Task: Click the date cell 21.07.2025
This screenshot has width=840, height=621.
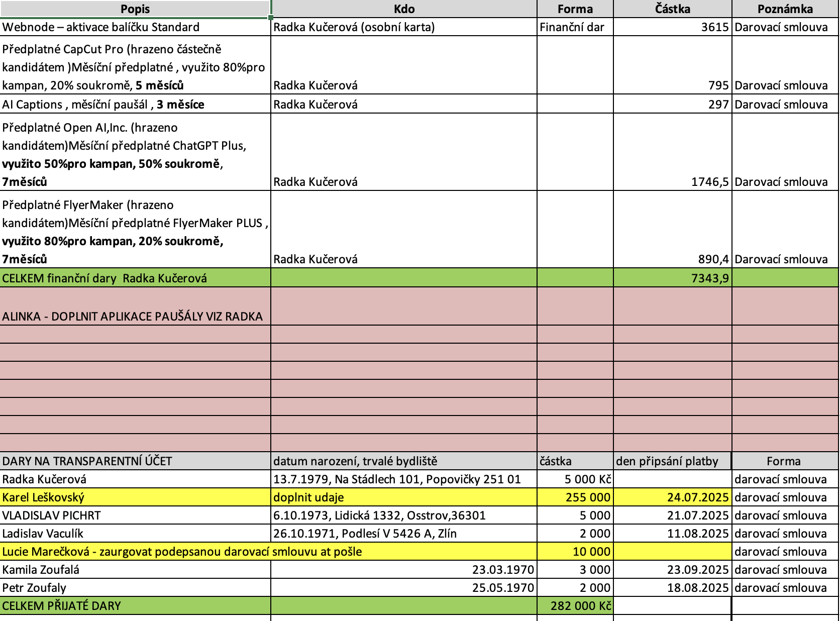Action: click(x=672, y=515)
